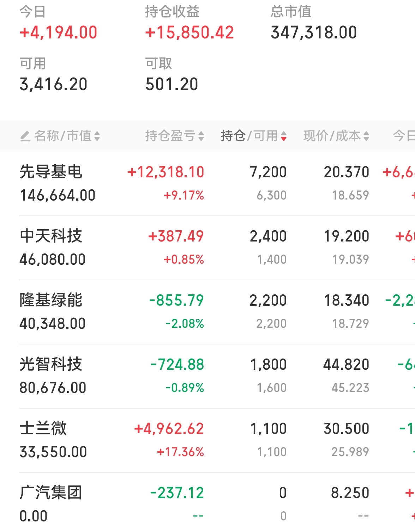Open the 士兰微 stock row
The height and width of the screenshot is (532, 415).
pos(43,429)
